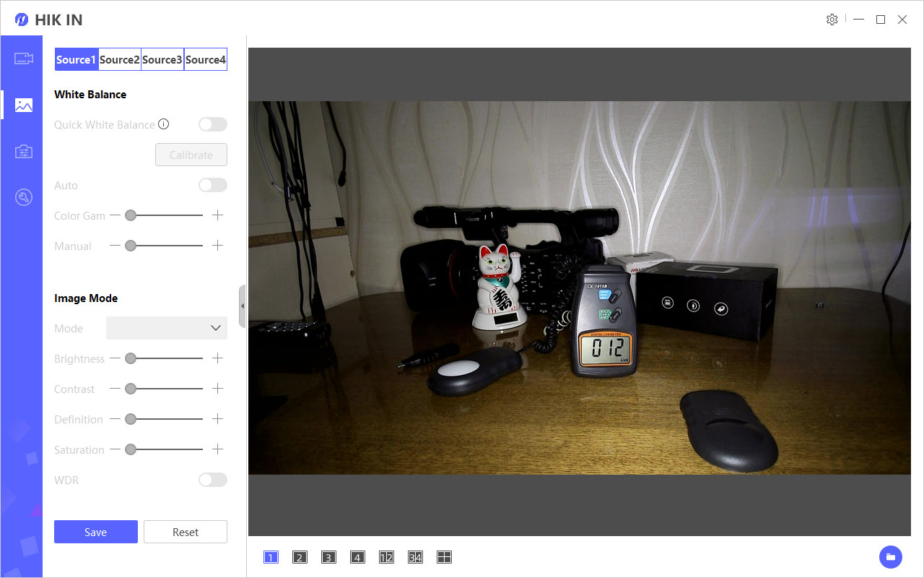924x578 pixels.
Task: Open the advanced settings toolbox sidebar icon
Action: pos(24,151)
